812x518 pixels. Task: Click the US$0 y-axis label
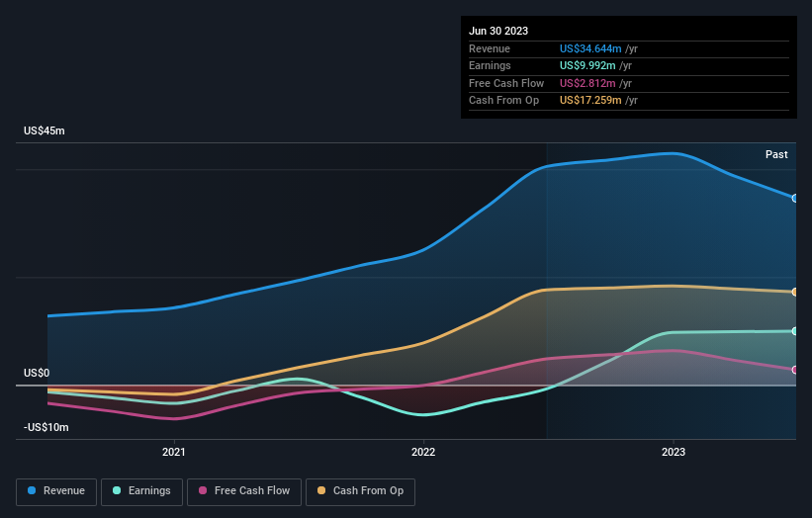pos(37,373)
